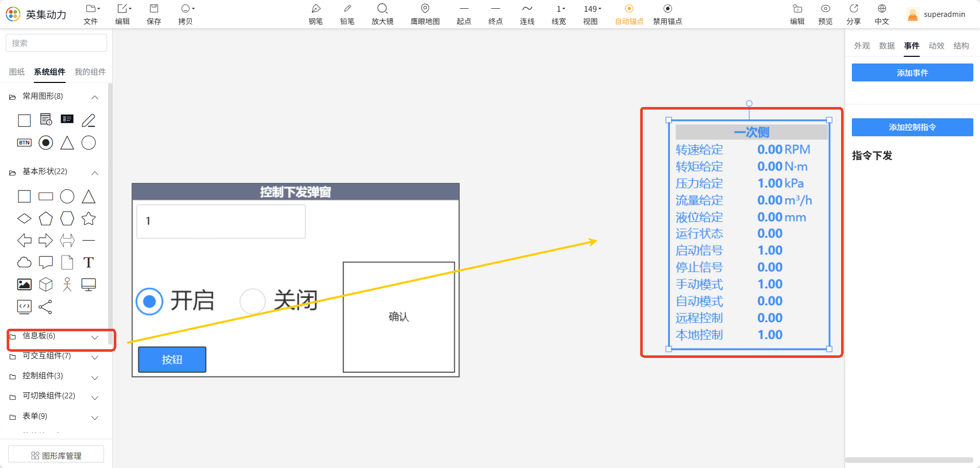The image size is (980, 468).
Task: Choose the 连线 connector type
Action: point(527,14)
